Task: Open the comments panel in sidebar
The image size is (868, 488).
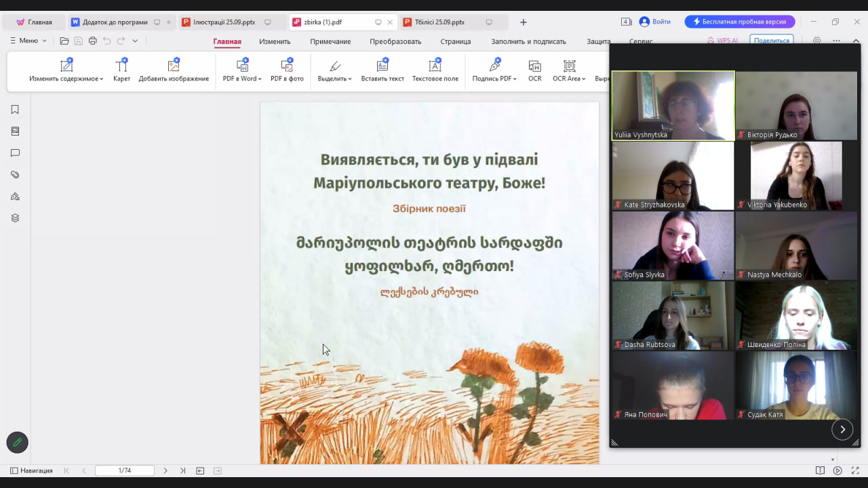Action: coord(15,153)
